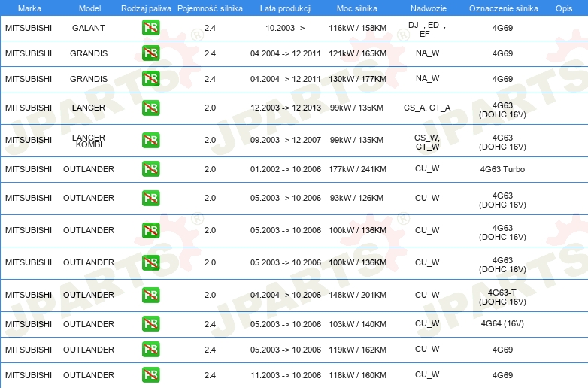Viewport: 588px width, 388px height.
Task: Click the '10.2003 ->' production date cell
Action: (x=285, y=28)
